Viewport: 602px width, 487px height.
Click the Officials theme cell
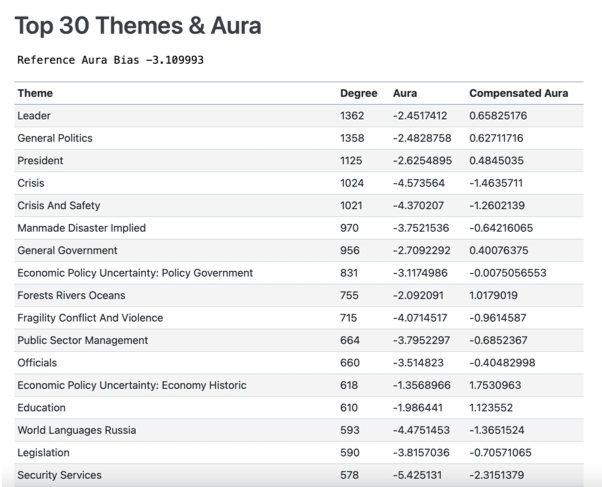click(37, 363)
